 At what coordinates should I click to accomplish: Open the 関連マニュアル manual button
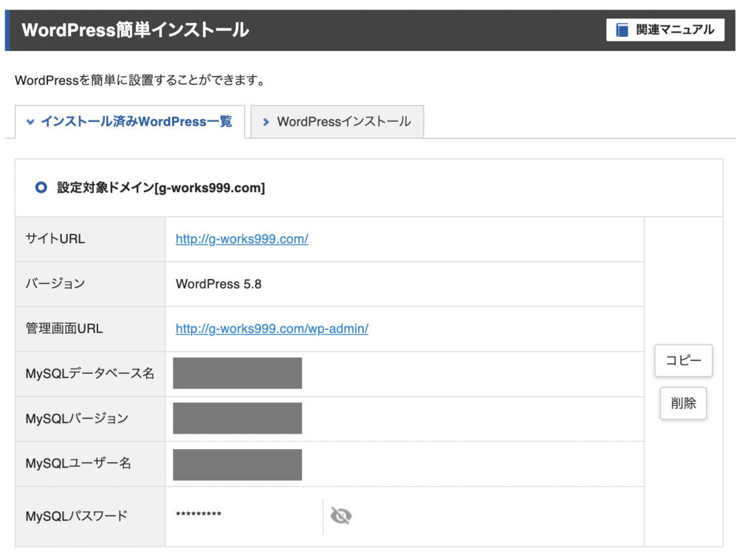665,30
